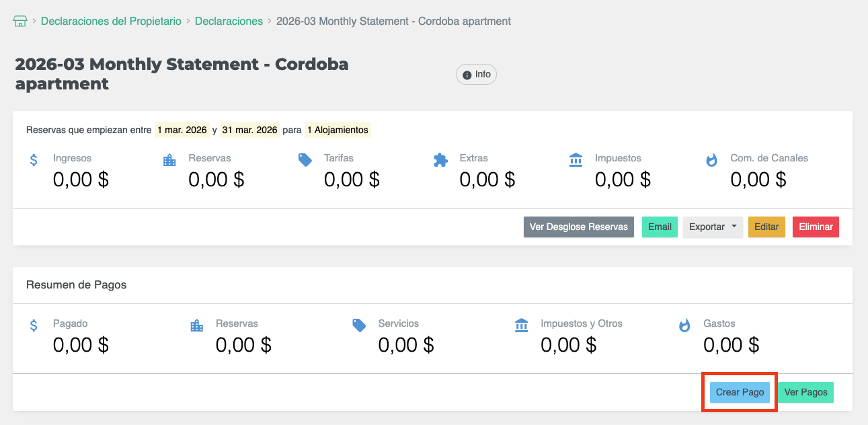868x425 pixels.
Task: Click the tag icon next to Servicios
Action: (x=359, y=325)
